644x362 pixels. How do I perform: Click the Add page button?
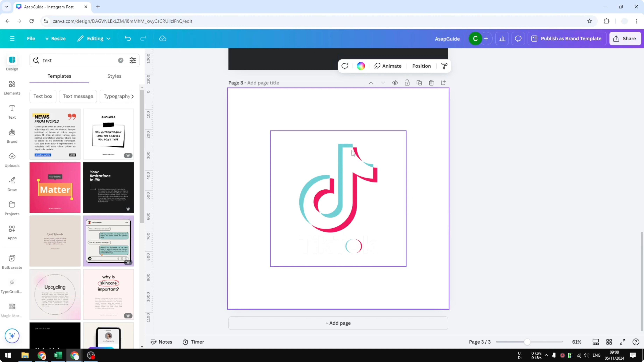pos(338,323)
